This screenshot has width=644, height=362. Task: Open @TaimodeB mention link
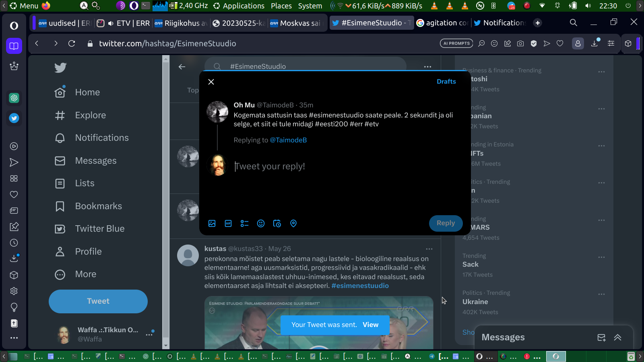tap(288, 140)
